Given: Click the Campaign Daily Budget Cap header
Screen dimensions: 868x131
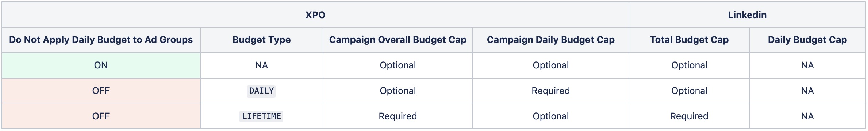Looking at the screenshot, I should click(551, 40).
